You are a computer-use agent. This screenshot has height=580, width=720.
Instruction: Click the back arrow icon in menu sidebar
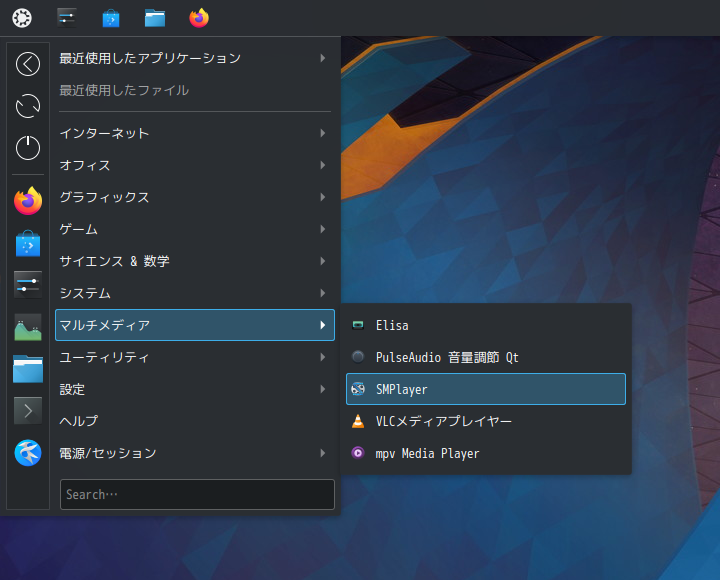click(28, 64)
